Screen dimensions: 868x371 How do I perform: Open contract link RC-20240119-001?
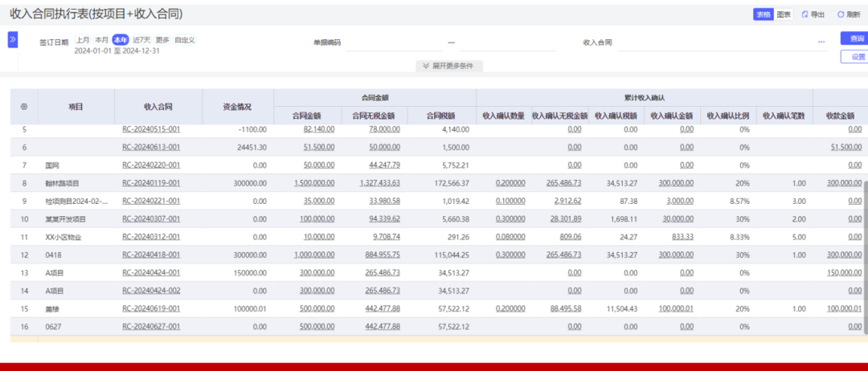[150, 183]
